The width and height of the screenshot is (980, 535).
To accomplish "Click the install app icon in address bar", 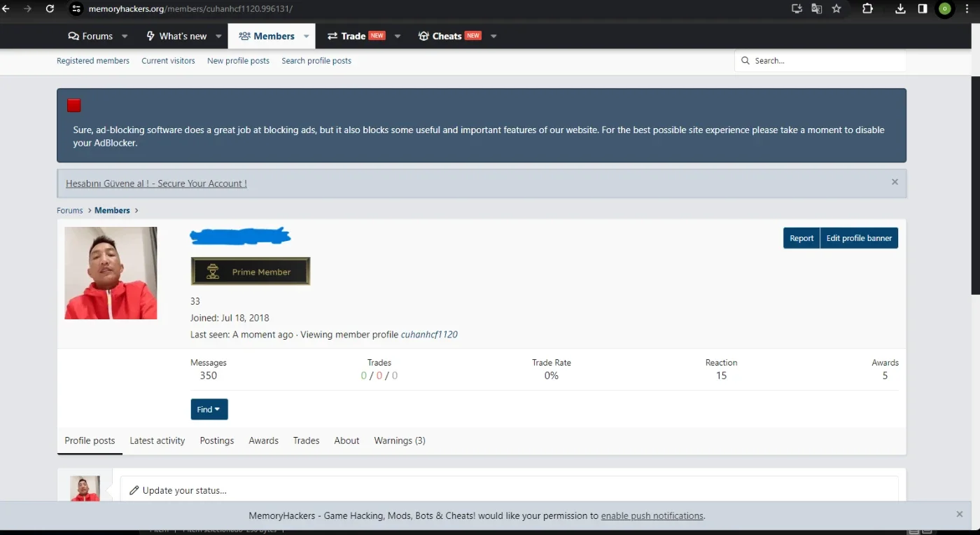I will coord(797,8).
